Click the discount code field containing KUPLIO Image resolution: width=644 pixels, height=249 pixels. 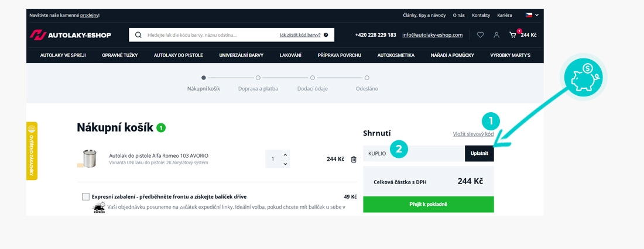[414, 153]
